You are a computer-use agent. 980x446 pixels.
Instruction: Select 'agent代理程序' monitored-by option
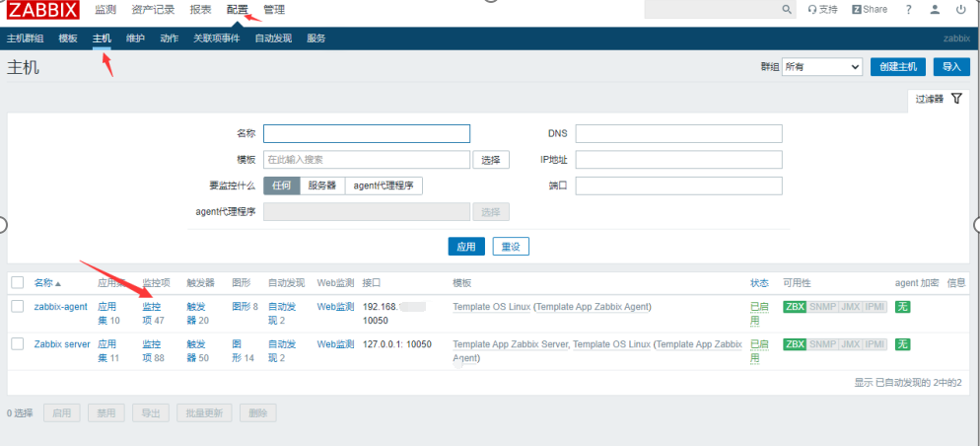(384, 186)
